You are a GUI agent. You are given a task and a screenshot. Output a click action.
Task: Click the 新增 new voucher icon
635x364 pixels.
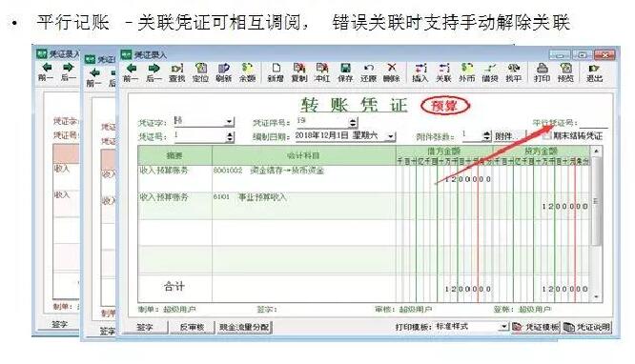tap(276, 72)
